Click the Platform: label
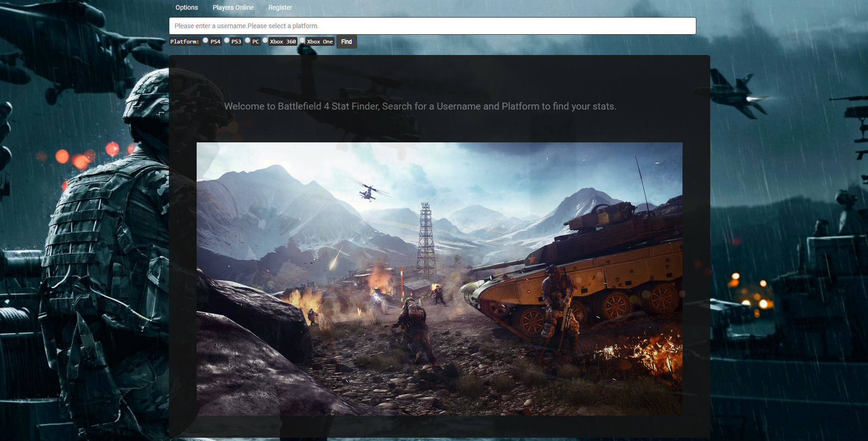Screen dimensions: 868x441 pyautogui.click(x=185, y=41)
